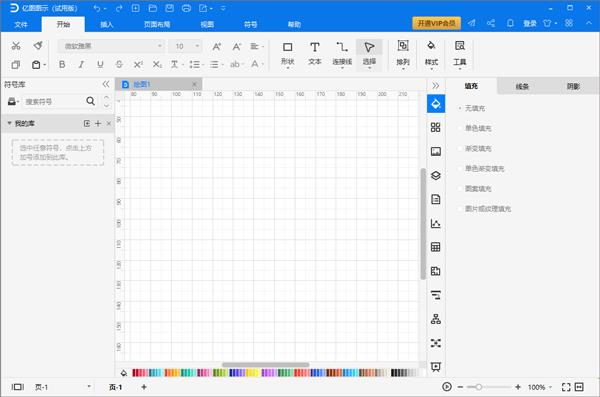Select the Format Painter brush icon
The image size is (600, 397).
[38, 46]
